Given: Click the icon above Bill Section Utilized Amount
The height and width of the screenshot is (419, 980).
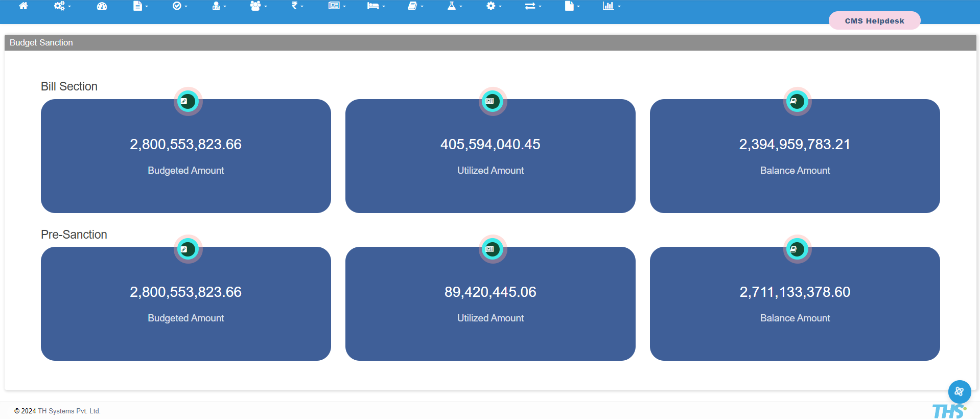Looking at the screenshot, I should point(493,101).
